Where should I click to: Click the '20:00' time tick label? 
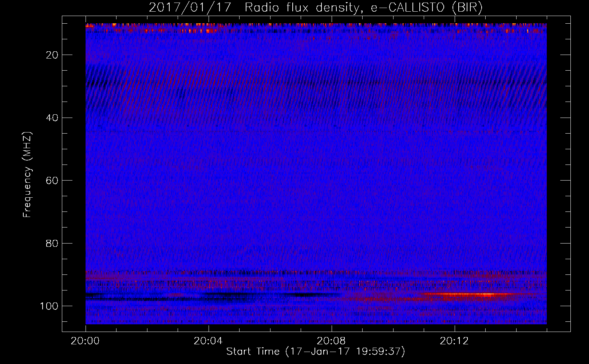pyautogui.click(x=85, y=341)
